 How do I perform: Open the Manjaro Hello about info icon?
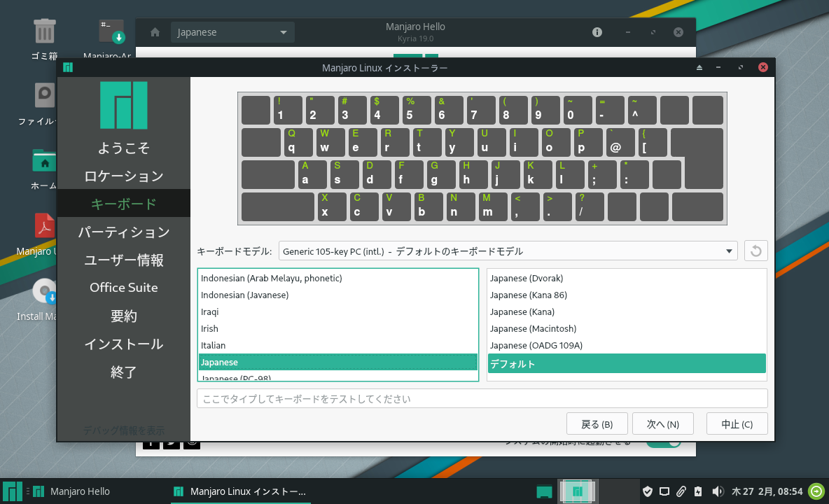597,32
